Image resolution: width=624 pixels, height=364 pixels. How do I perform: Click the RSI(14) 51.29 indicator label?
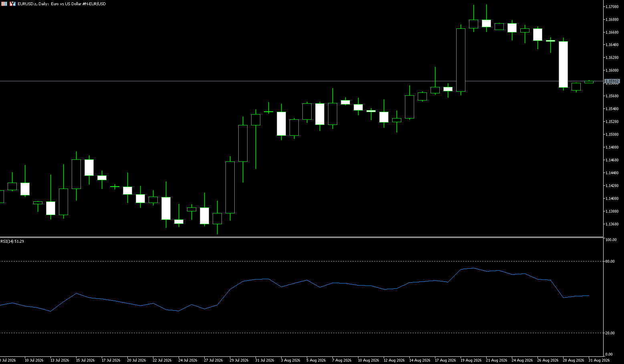click(x=12, y=241)
